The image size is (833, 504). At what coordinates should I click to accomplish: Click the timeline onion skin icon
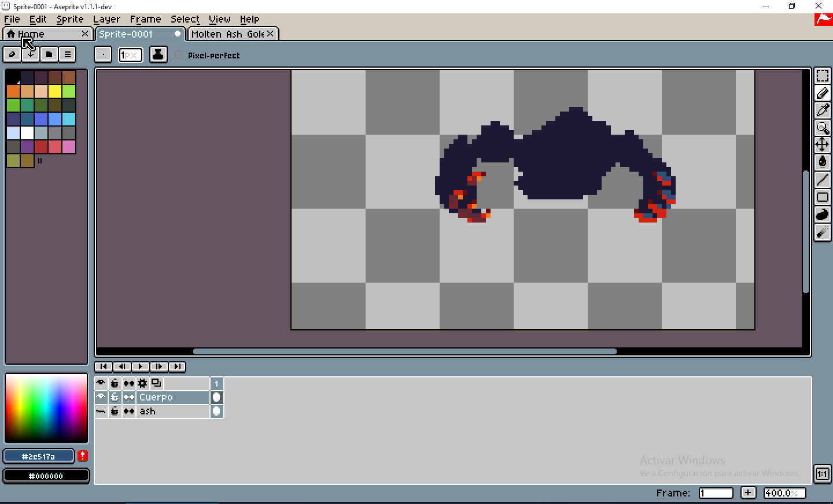(156, 383)
